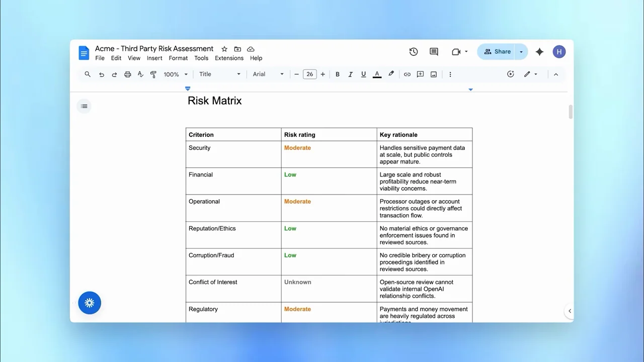Open the View menu

(x=134, y=58)
